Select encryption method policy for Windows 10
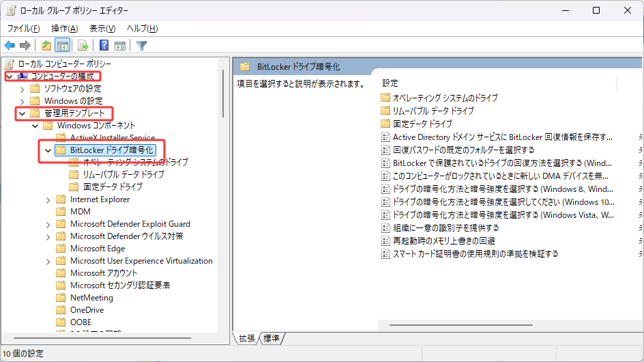Image resolution: width=644 pixels, height=362 pixels. coord(503,202)
